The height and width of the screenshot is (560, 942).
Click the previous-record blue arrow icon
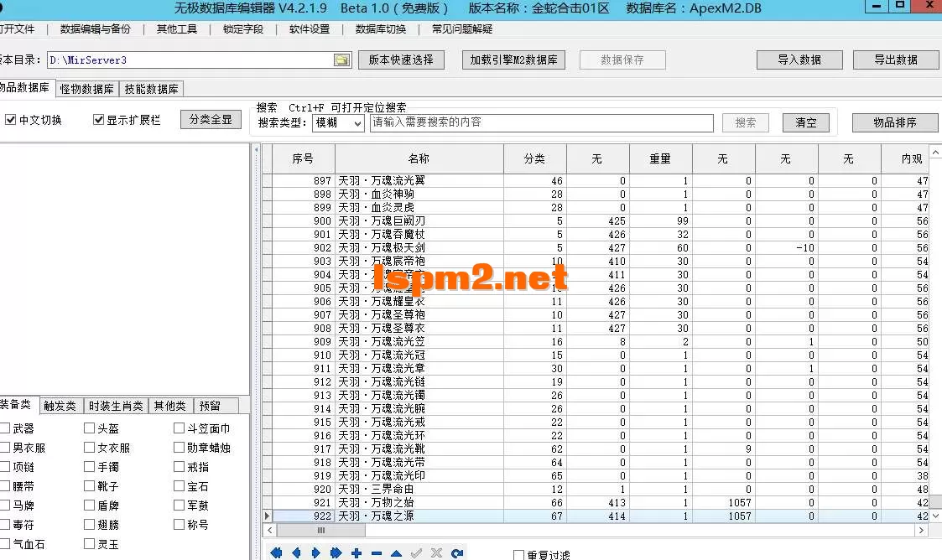[x=296, y=552]
